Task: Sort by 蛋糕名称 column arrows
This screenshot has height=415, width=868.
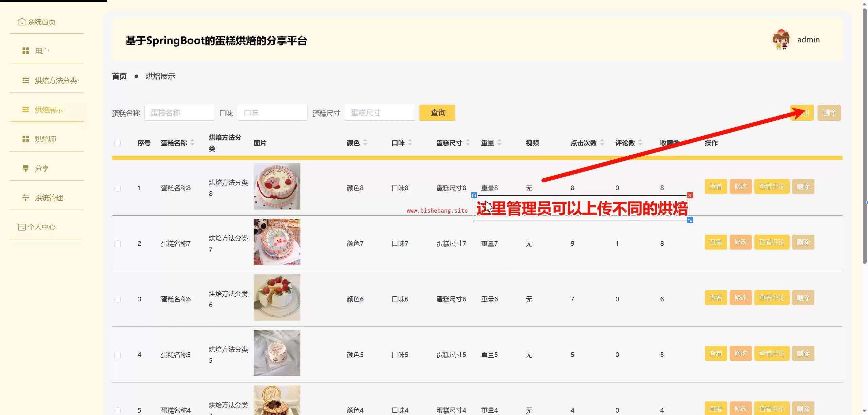Action: click(x=192, y=143)
